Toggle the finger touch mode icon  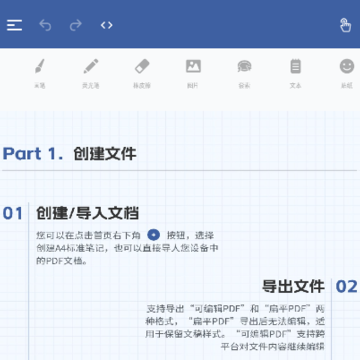coord(345,25)
